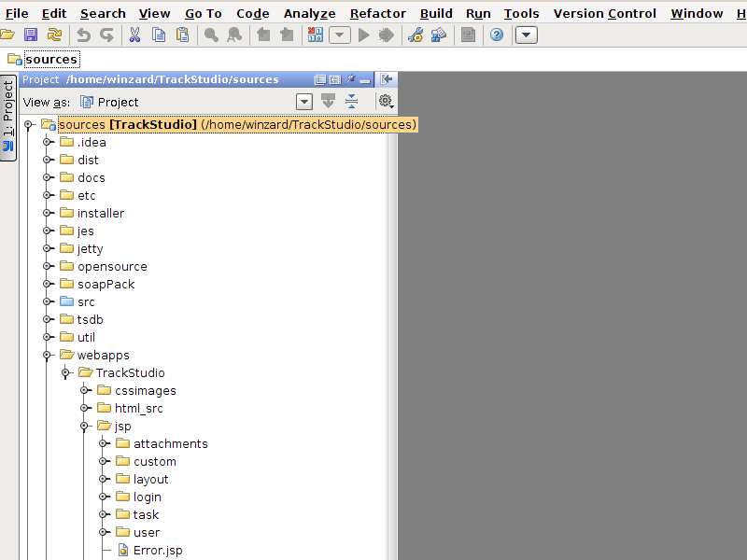Image resolution: width=747 pixels, height=560 pixels.
Task: Open the Edit menu
Action: pos(54,13)
